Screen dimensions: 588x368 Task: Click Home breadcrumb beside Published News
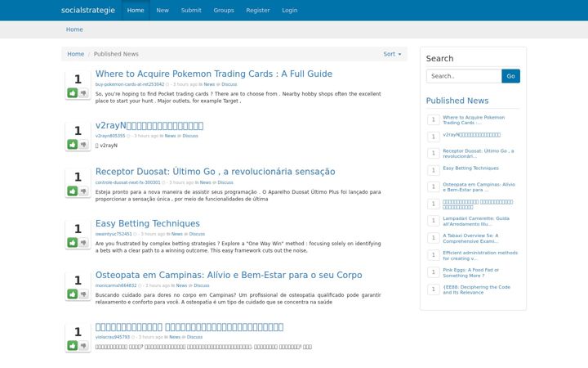point(75,54)
